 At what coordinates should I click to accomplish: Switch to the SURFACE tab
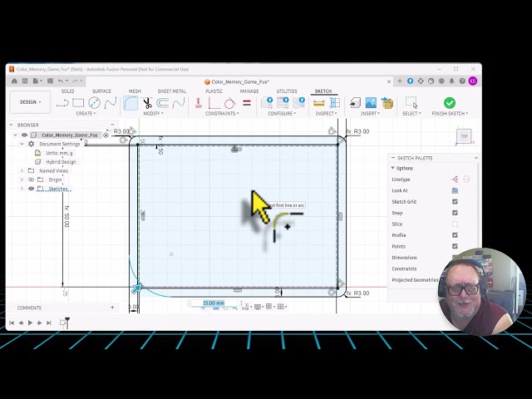point(101,91)
